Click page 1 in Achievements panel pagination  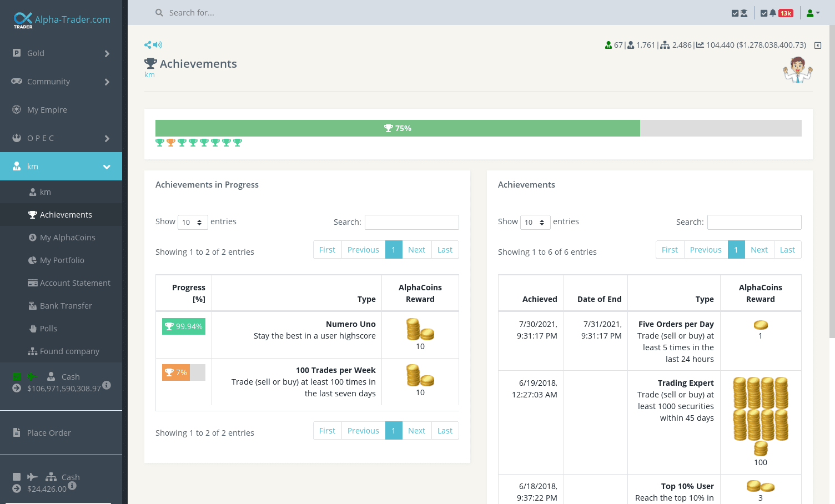[736, 250]
